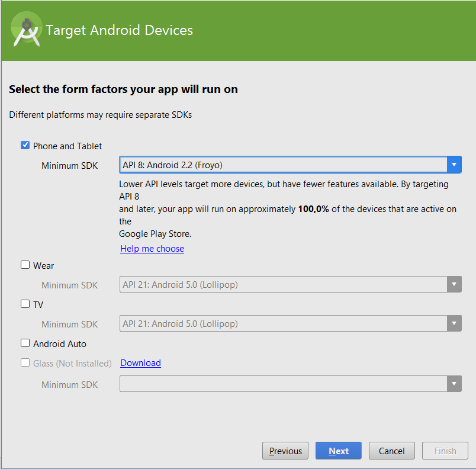Click the Glass (Not Installed) label
Viewport: 476px width, 469px height.
point(72,364)
